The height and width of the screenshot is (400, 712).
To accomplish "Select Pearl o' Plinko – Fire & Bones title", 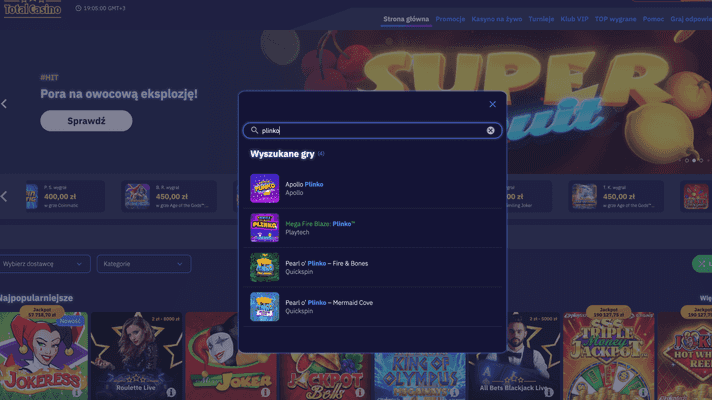I will (x=326, y=263).
